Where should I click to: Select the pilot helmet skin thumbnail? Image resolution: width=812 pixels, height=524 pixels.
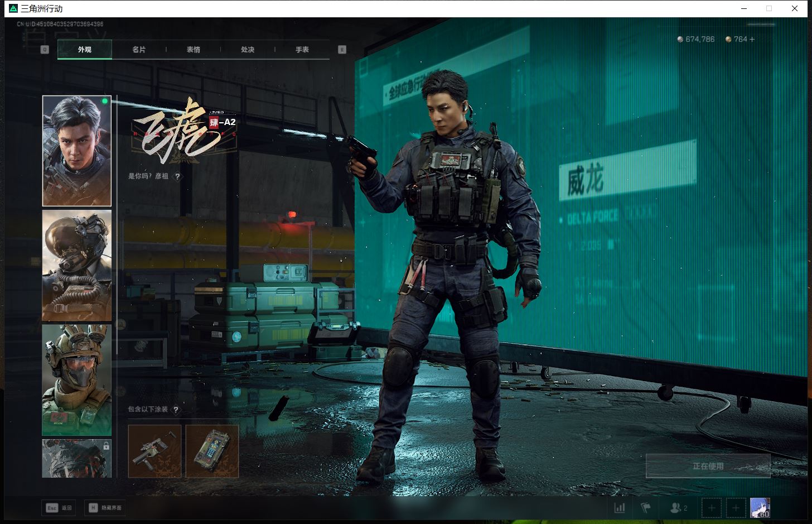(77, 266)
